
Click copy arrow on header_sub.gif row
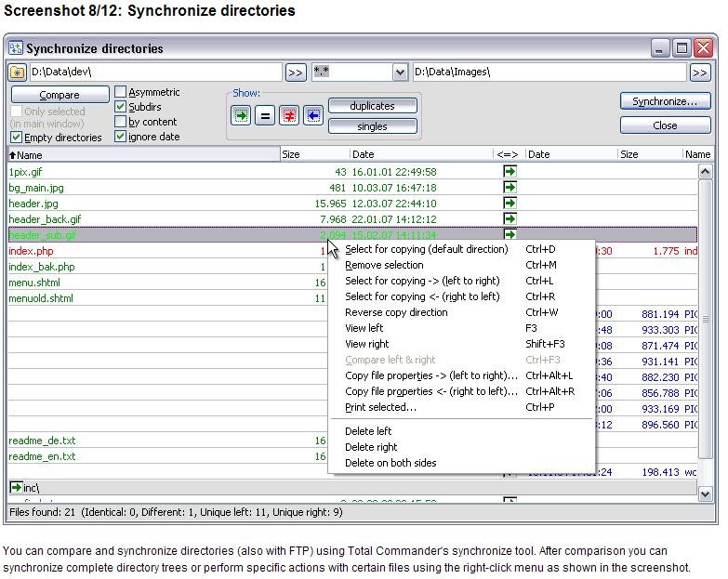point(510,234)
